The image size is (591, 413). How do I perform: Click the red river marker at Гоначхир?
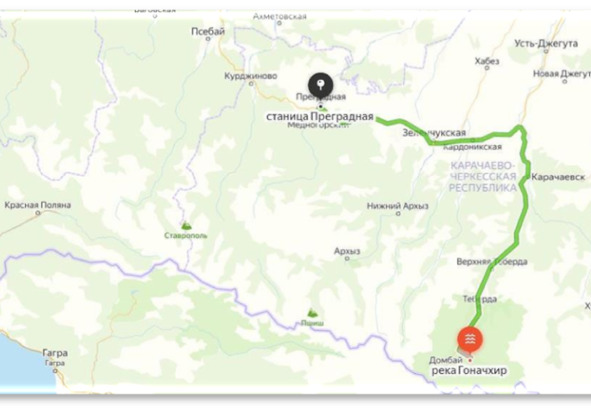tap(470, 340)
